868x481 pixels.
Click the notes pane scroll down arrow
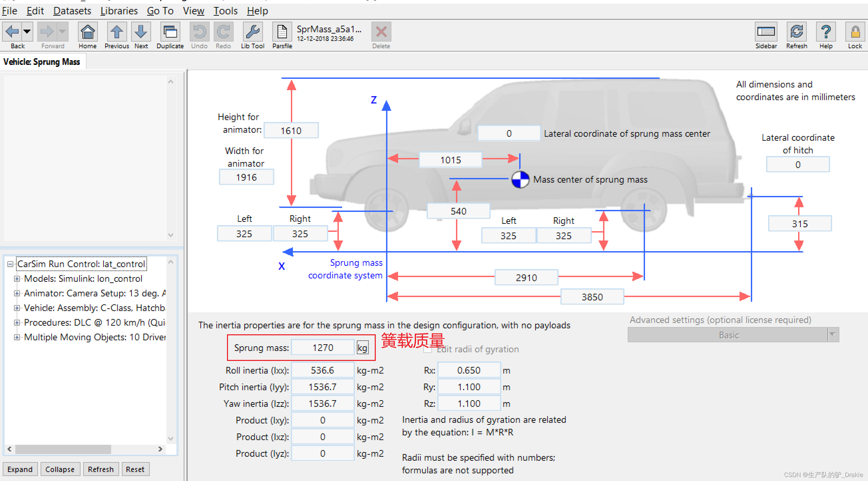pyautogui.click(x=170, y=235)
